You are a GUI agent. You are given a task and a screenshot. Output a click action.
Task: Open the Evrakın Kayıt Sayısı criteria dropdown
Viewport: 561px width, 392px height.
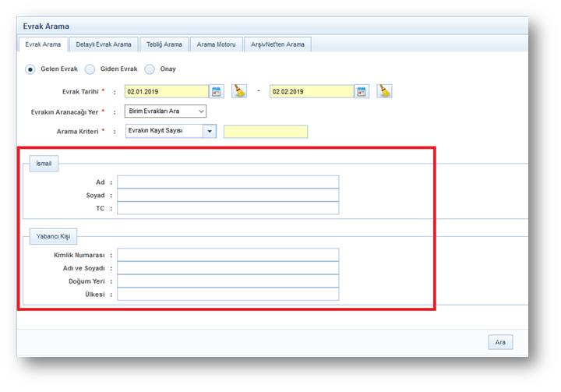[209, 131]
